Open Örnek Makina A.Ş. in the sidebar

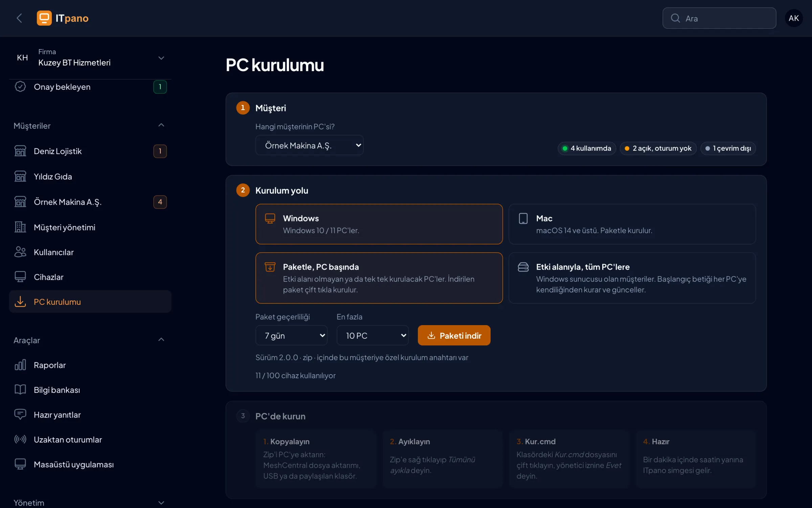coord(90,202)
